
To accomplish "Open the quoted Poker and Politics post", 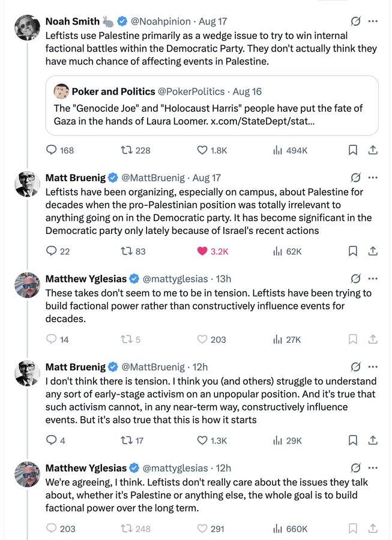I will tap(212, 106).
